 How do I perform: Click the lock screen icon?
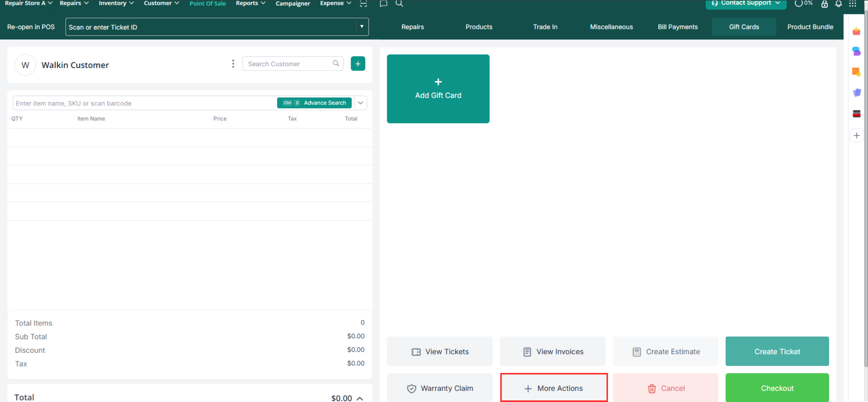[x=824, y=4]
